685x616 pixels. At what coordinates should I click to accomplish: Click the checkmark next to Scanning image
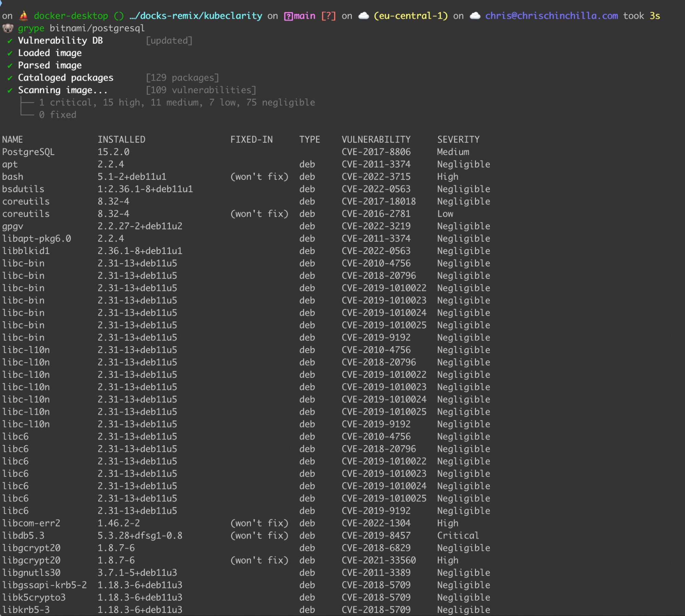pos(10,90)
